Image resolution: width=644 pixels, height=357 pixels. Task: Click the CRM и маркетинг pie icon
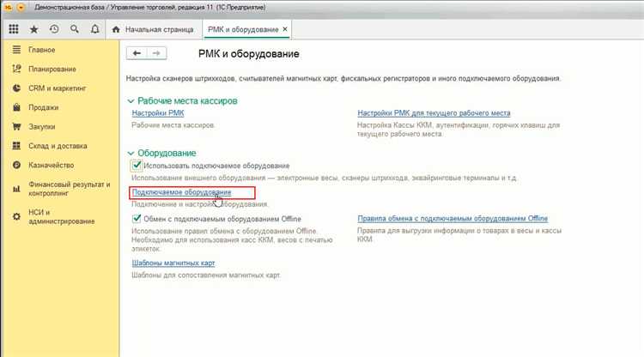[x=16, y=88]
